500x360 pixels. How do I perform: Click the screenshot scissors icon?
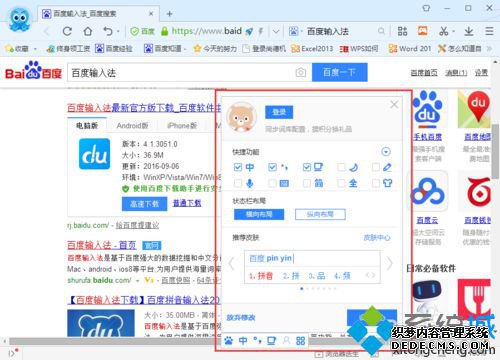pyautogui.click(x=444, y=31)
